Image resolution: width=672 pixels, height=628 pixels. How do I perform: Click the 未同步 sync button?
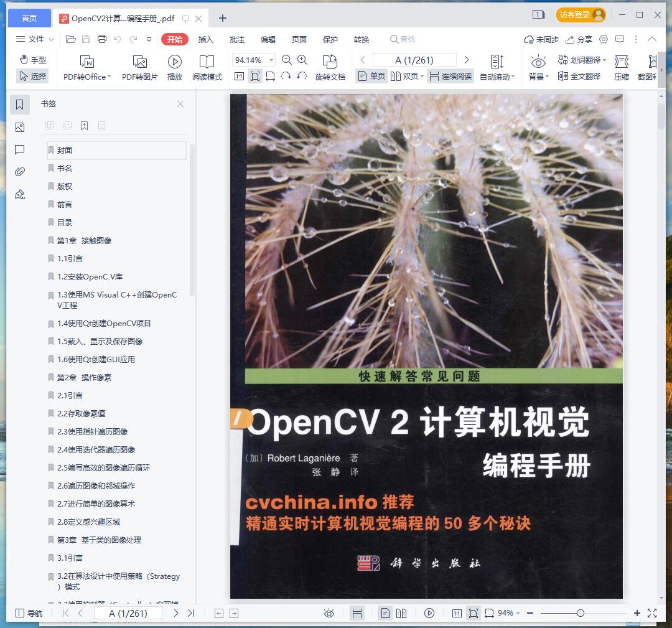(541, 39)
